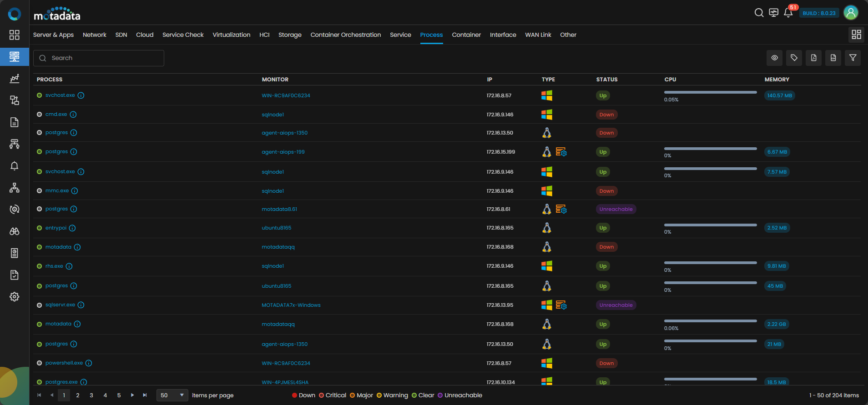Open the filter funnel icon
This screenshot has height=405, width=868.
point(853,58)
